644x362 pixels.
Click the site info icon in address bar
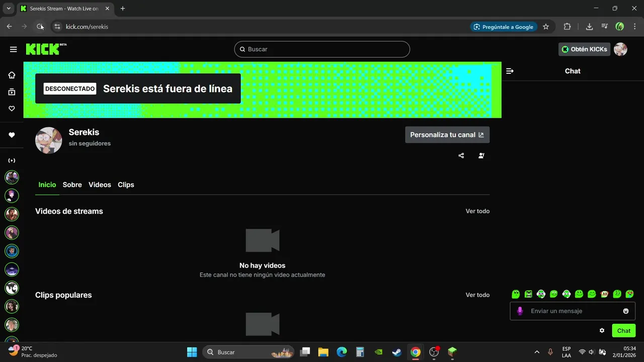pyautogui.click(x=57, y=27)
